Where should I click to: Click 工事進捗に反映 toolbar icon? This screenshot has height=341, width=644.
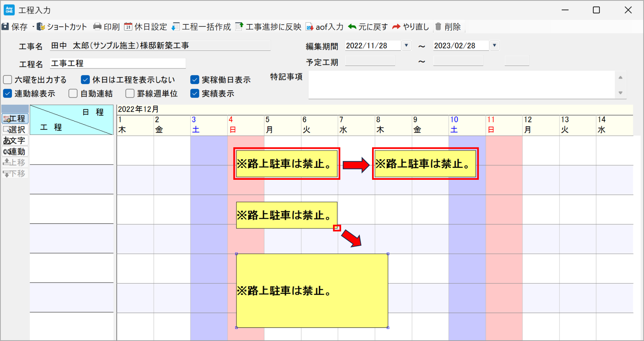coord(239,27)
